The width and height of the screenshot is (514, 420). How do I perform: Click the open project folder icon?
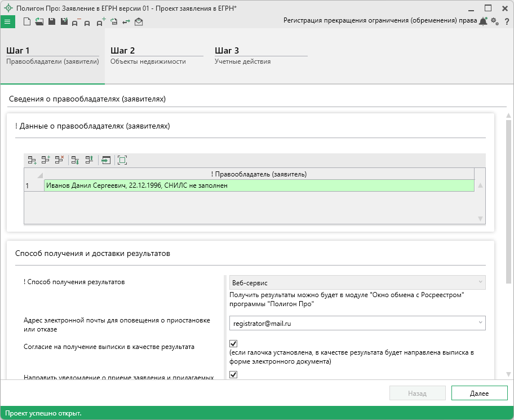point(39,22)
